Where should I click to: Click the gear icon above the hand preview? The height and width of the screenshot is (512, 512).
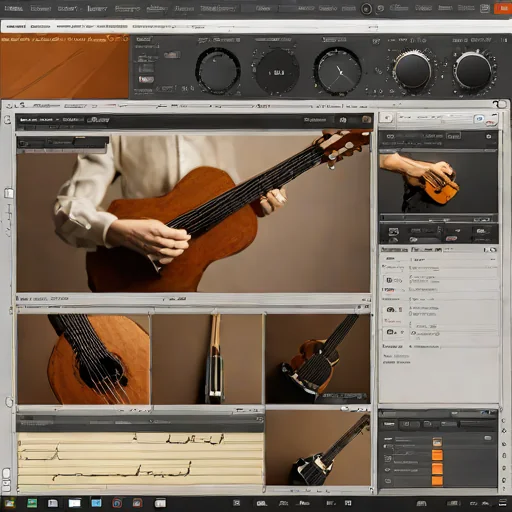click(x=489, y=136)
